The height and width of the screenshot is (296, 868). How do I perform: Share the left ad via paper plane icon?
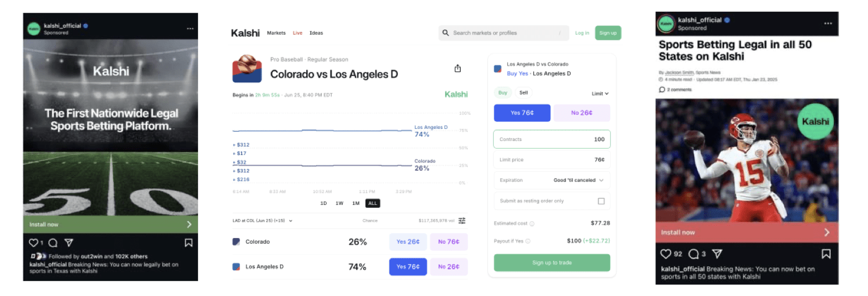[x=69, y=243]
